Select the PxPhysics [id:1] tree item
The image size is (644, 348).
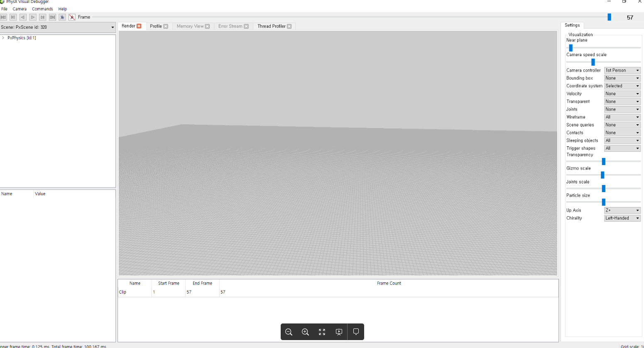click(x=22, y=38)
